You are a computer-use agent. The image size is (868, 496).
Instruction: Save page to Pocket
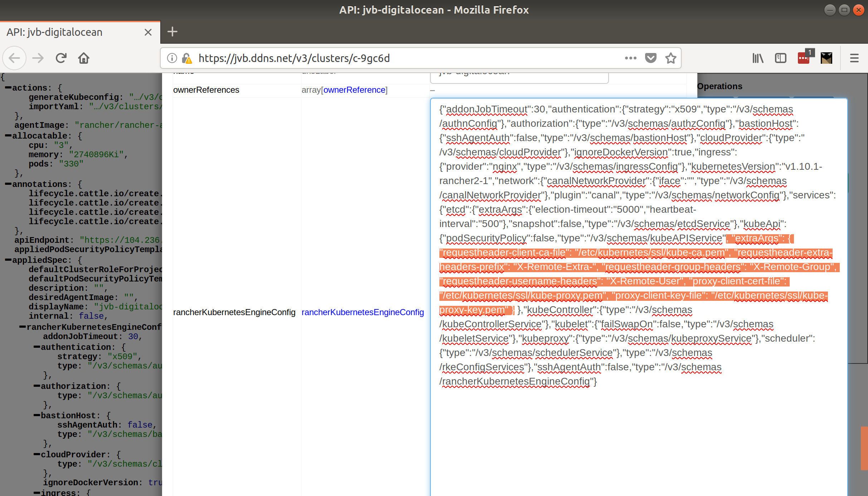(x=650, y=58)
